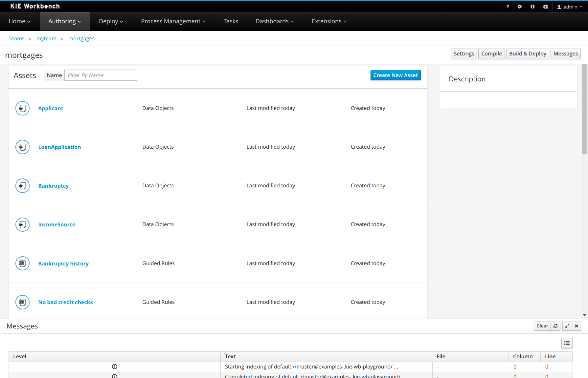This screenshot has width=588, height=378.
Task: Open the Deploy menu dropdown
Action: pos(111,21)
